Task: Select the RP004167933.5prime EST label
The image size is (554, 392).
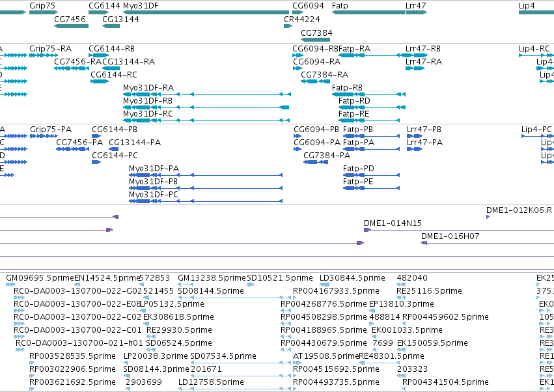Action: (336, 291)
